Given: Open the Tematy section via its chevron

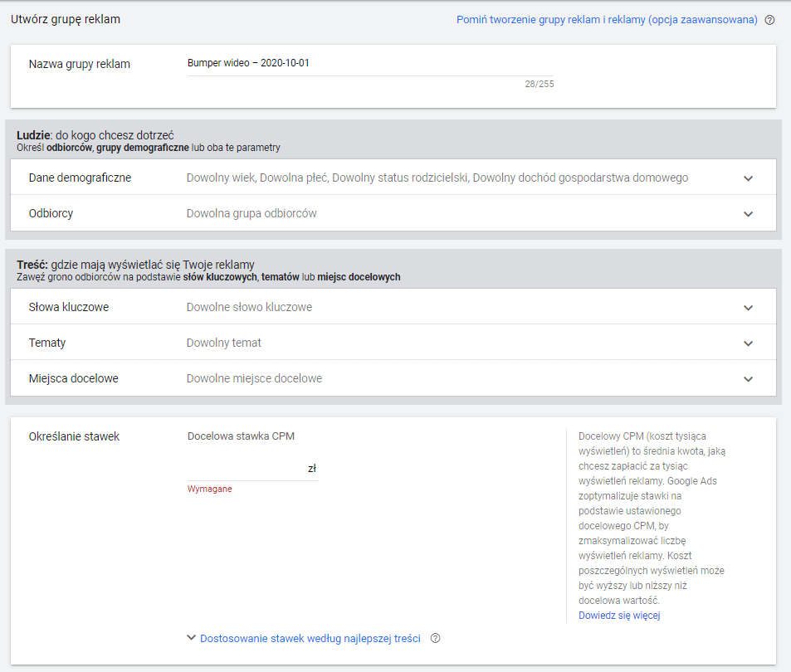Looking at the screenshot, I should pos(748,343).
